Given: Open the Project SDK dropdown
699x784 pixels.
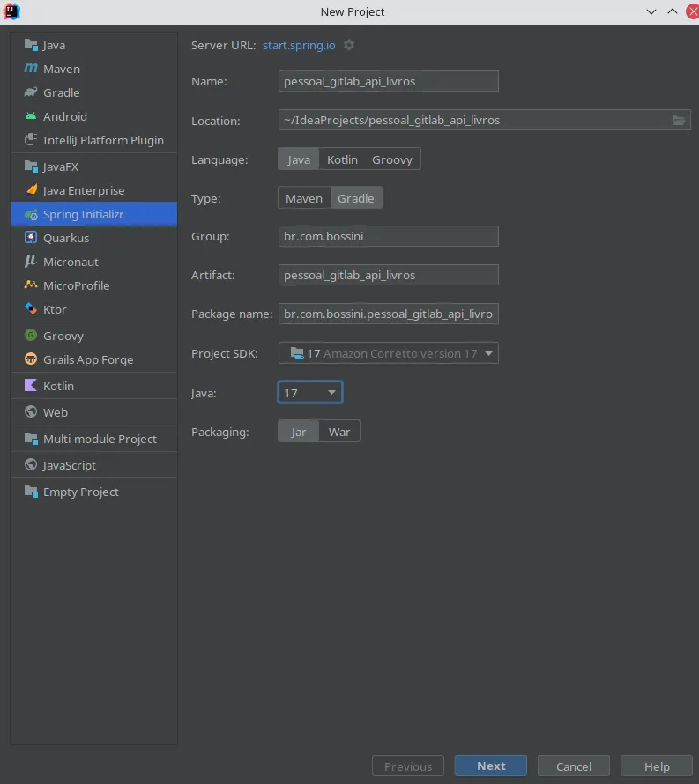Looking at the screenshot, I should pos(388,353).
